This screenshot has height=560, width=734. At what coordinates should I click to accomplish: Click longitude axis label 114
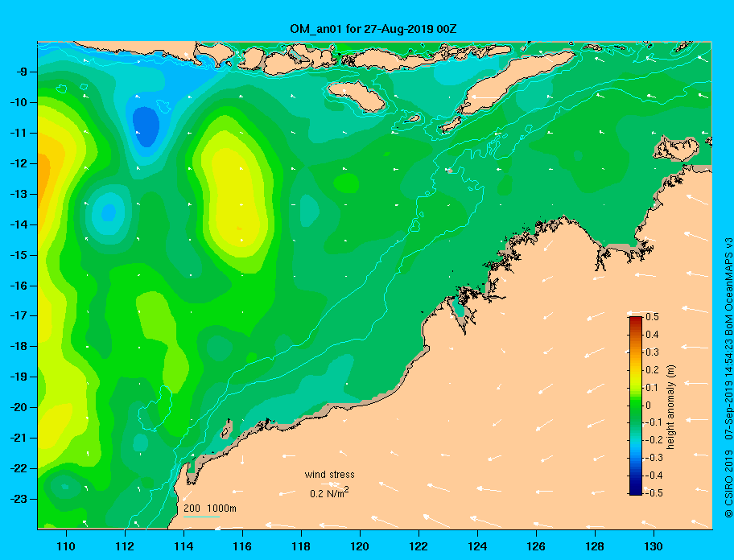point(183,546)
